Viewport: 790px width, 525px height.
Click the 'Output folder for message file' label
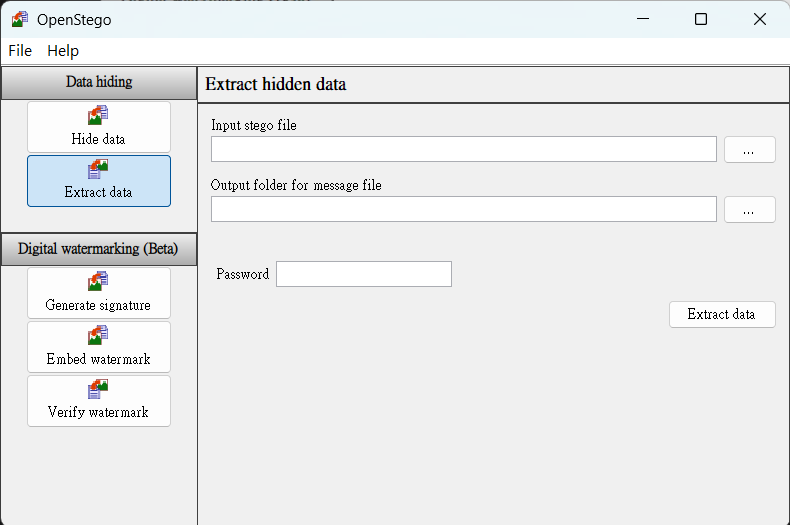(x=296, y=185)
